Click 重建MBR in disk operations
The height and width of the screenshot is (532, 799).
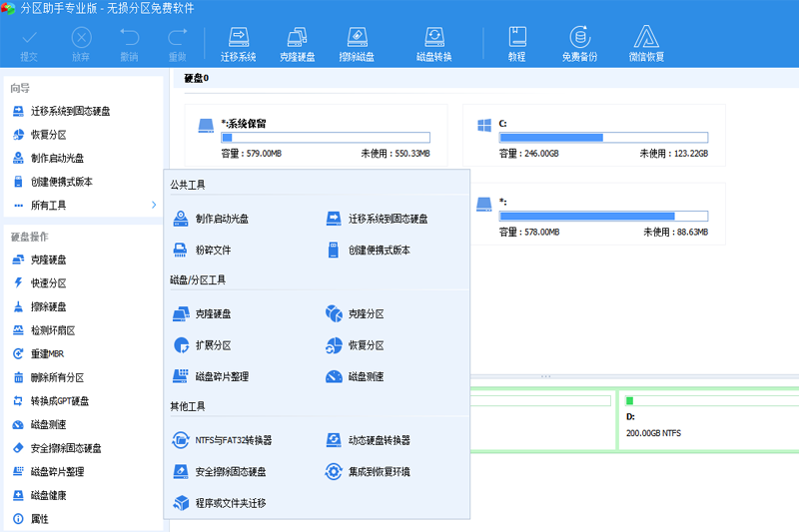47,353
